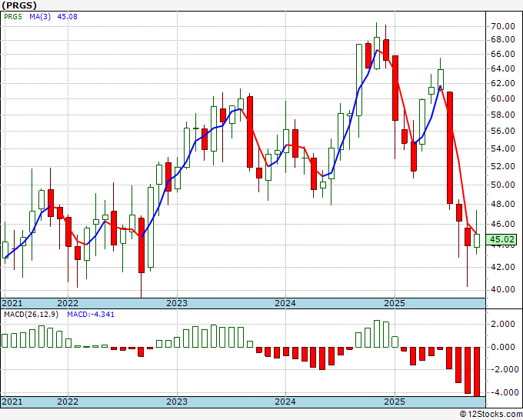Click the 64.00 price axis label
Viewport: 523px width, 420px height.
click(503, 68)
